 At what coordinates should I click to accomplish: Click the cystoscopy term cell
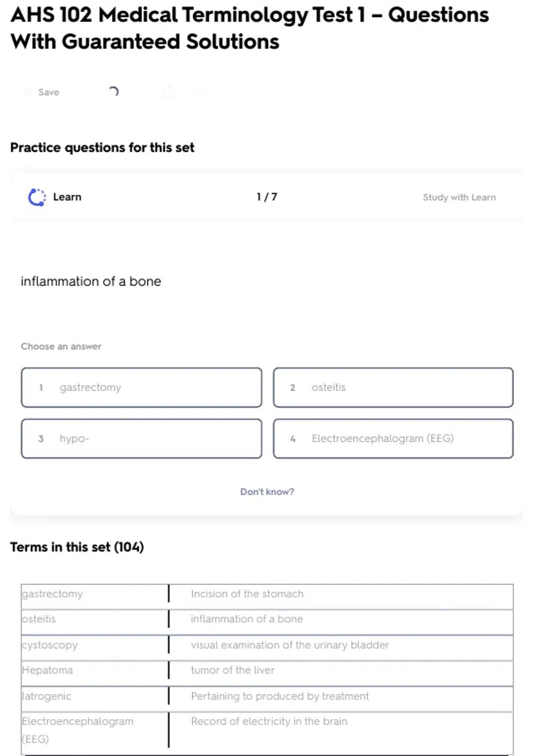(50, 645)
